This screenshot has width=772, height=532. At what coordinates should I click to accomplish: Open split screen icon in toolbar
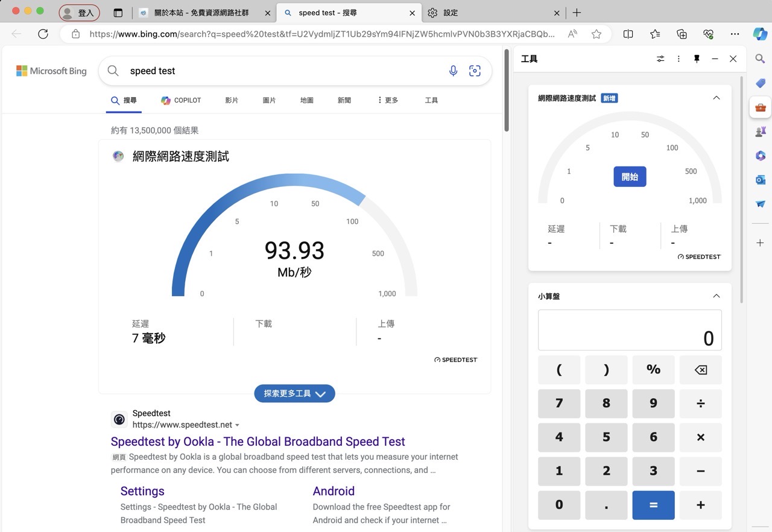coord(628,34)
